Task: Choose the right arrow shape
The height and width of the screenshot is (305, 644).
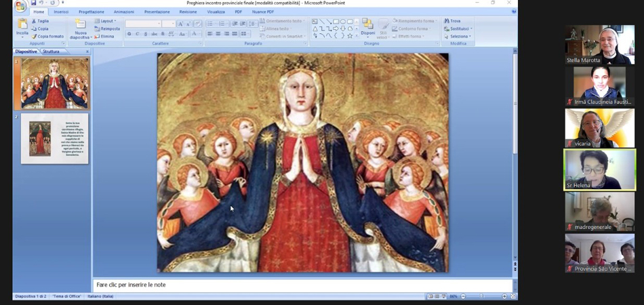Action: tap(336, 28)
